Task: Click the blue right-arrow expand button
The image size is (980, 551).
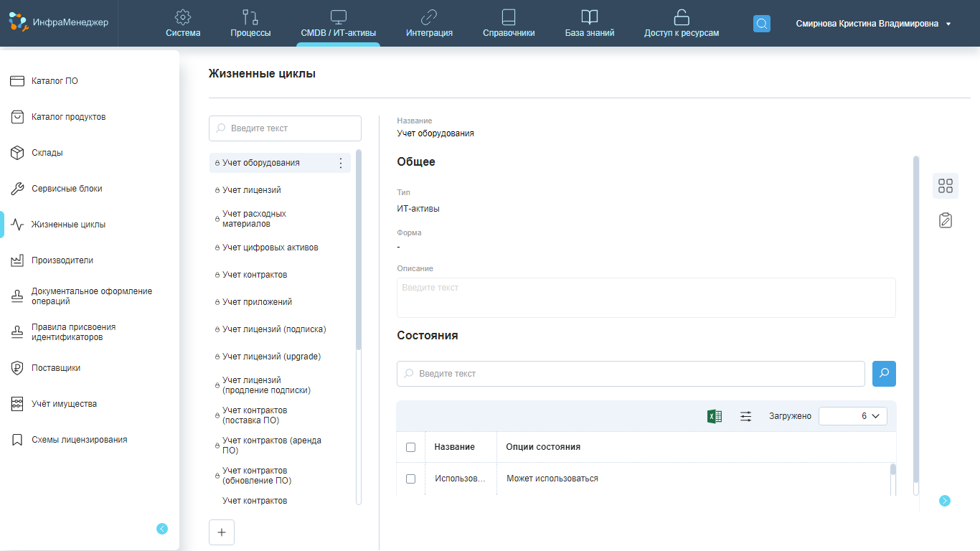Action: (x=945, y=501)
